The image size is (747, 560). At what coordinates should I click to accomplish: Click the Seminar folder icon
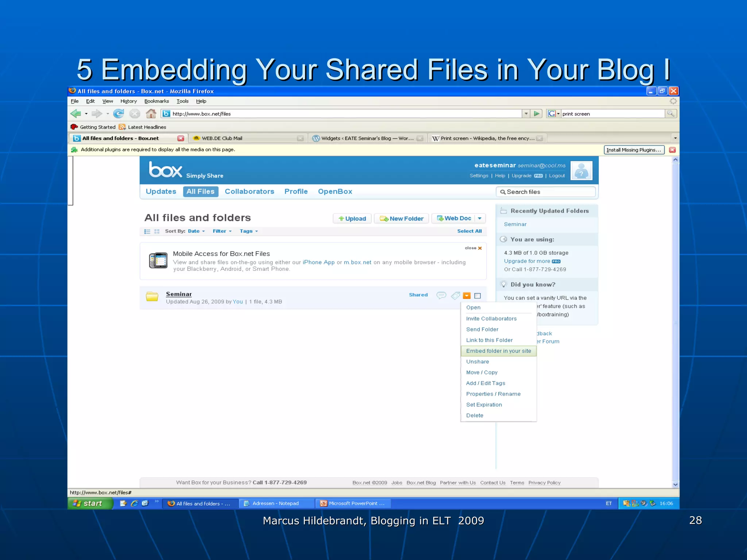coord(152,296)
